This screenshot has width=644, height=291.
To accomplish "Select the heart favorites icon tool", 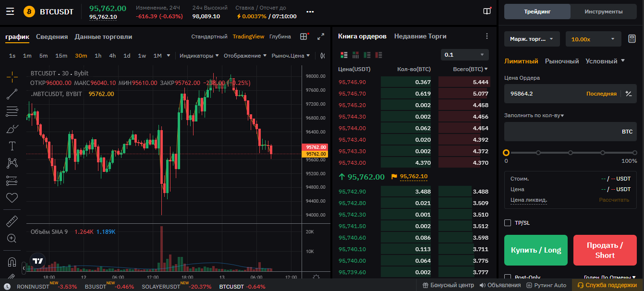I will click(12, 197).
